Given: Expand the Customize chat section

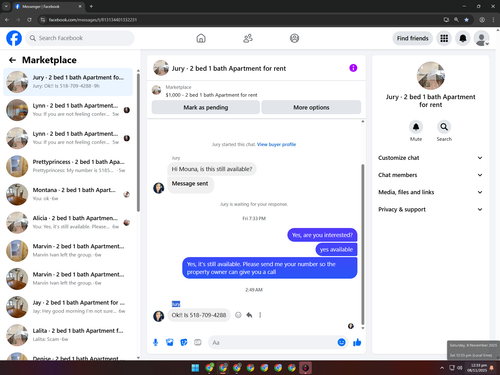Looking at the screenshot, I should click(x=430, y=158).
